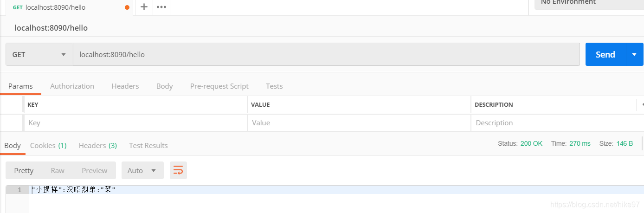Select the Pretty response view

point(24,170)
